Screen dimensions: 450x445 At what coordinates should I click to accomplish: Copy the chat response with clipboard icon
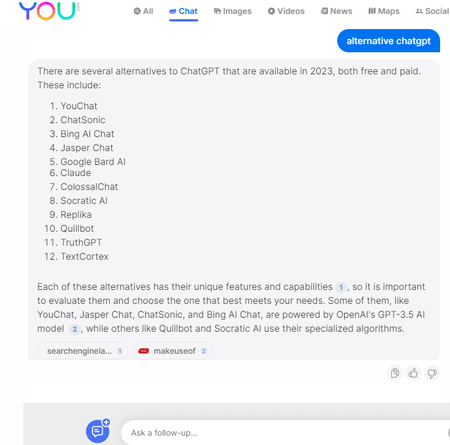[x=395, y=373]
